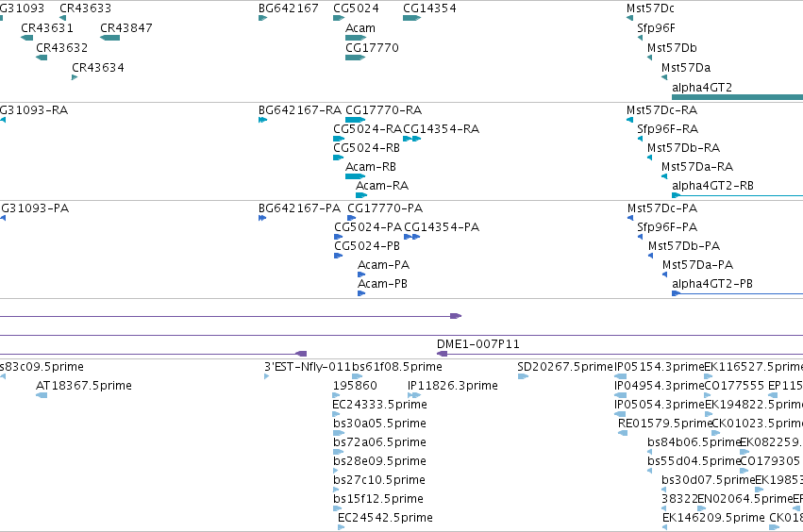
Task: Click transcript CG14354-RA
Action: [x=441, y=129]
